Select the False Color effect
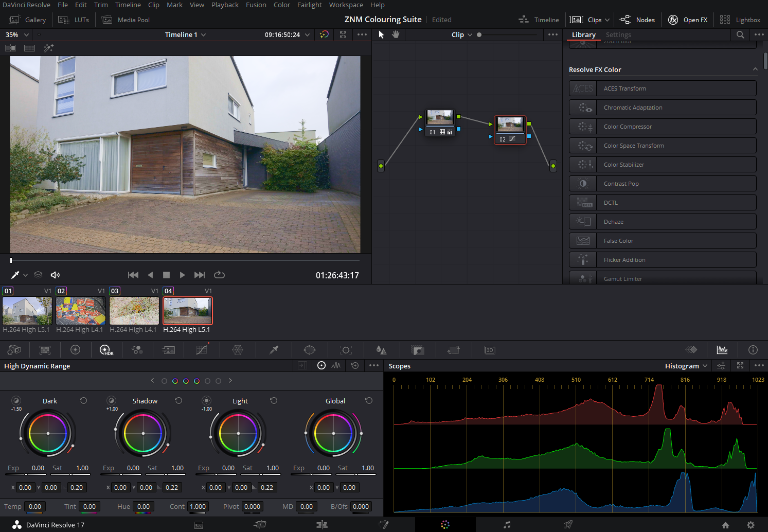The width and height of the screenshot is (768, 532). point(663,241)
